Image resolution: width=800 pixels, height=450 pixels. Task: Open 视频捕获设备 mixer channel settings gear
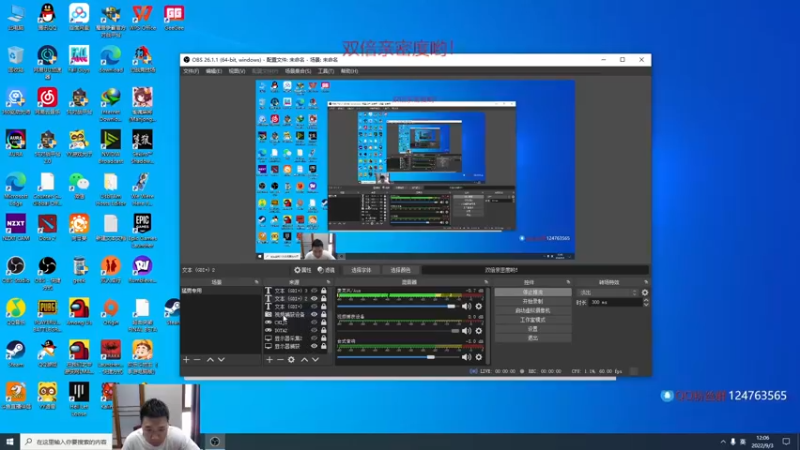(x=479, y=331)
